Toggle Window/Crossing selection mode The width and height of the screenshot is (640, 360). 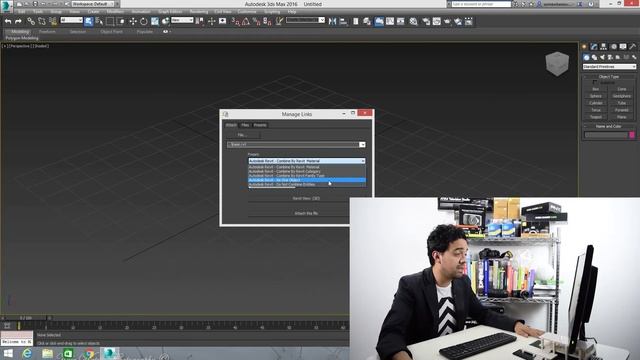click(121, 21)
